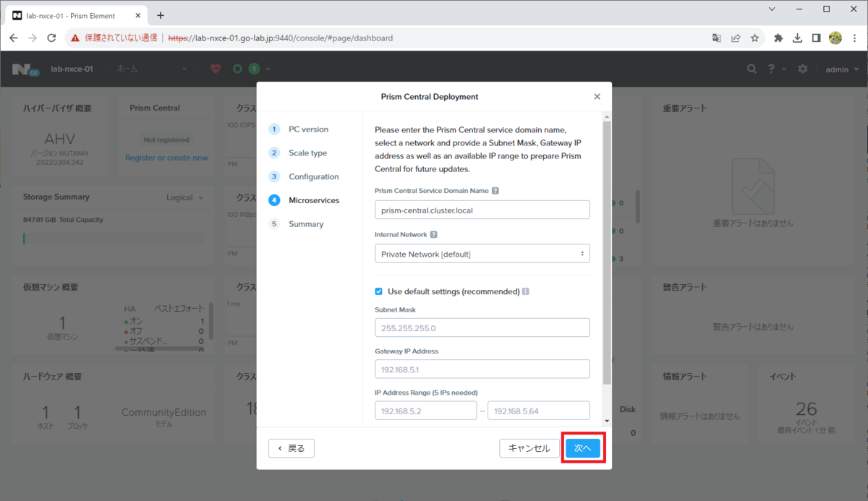Open the tab search chevron
The height and width of the screenshot is (501, 868).
click(773, 9)
